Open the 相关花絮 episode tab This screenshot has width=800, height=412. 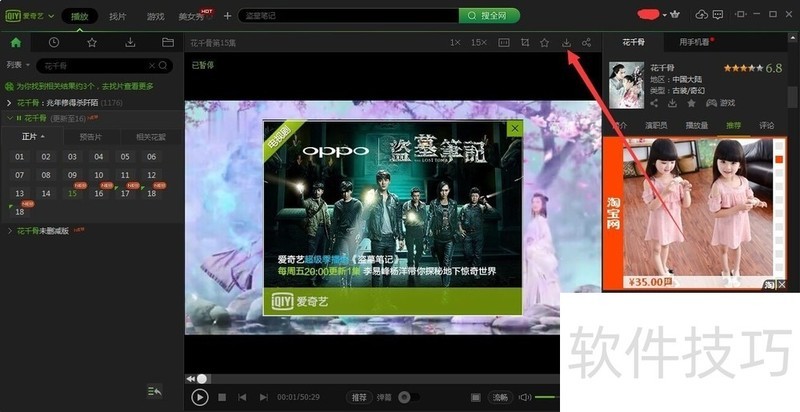point(151,137)
